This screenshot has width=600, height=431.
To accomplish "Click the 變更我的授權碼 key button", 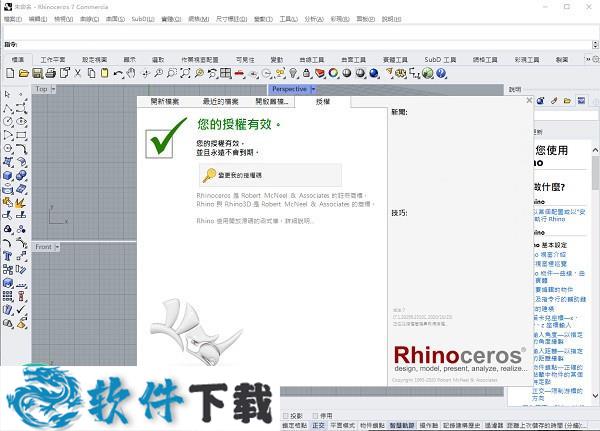I will click(271, 175).
